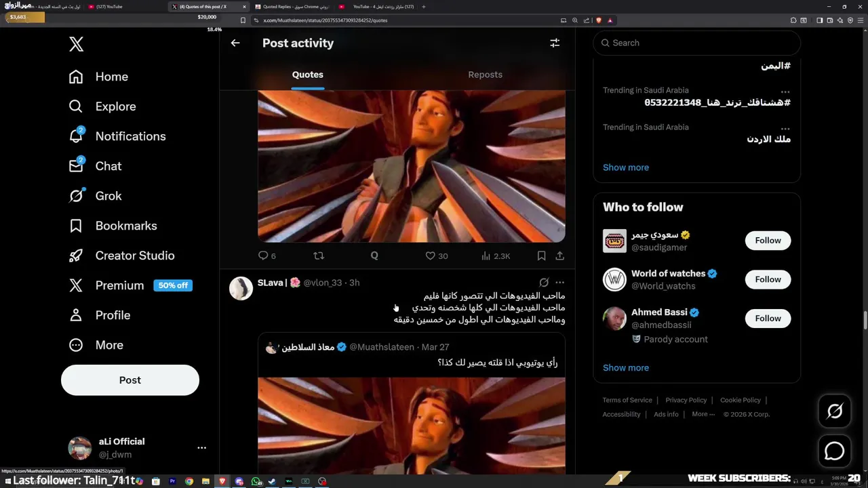Image resolution: width=868 pixels, height=488 pixels.
Task: Open Profile in the sidebar
Action: [99, 315]
